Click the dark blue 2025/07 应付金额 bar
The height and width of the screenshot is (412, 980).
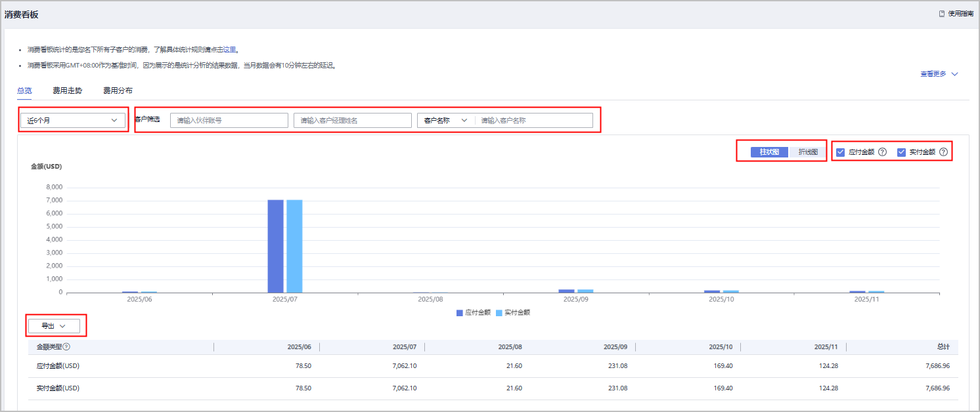pyautogui.click(x=275, y=246)
